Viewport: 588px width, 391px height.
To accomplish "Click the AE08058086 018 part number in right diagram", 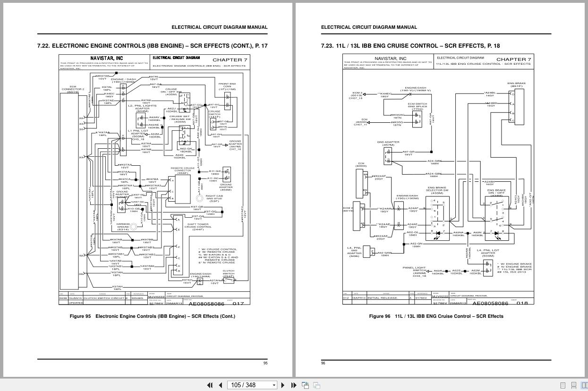I will (x=500, y=303).
